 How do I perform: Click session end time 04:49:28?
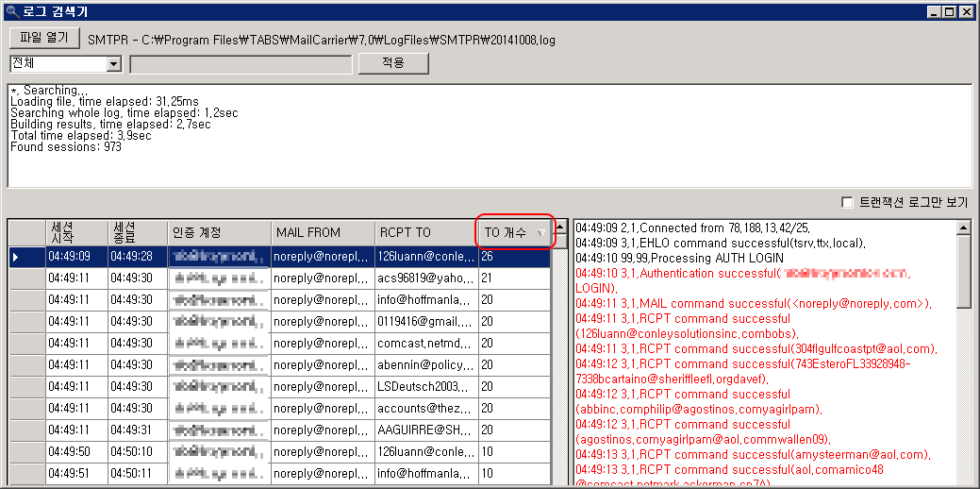(x=138, y=257)
